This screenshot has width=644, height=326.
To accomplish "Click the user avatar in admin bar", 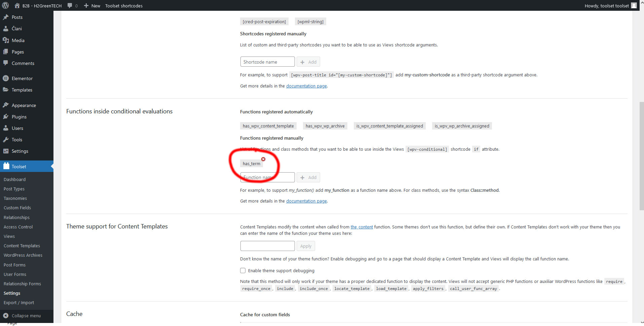I will [634, 5].
